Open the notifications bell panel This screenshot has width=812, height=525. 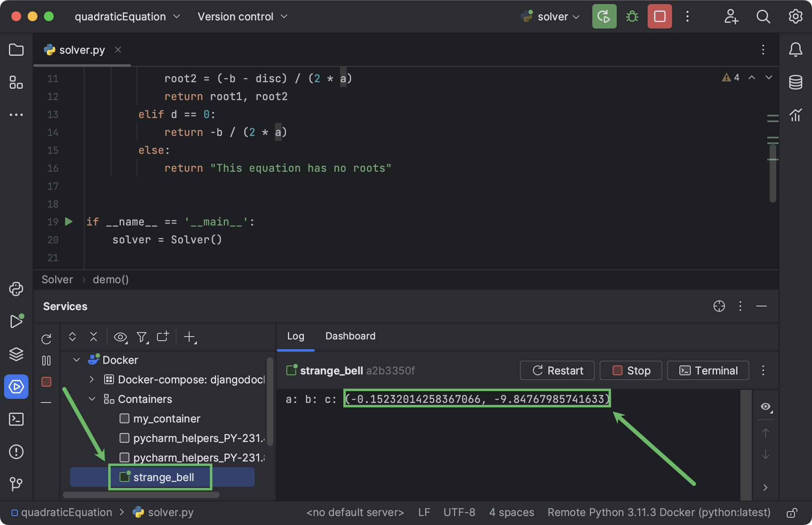coord(796,50)
